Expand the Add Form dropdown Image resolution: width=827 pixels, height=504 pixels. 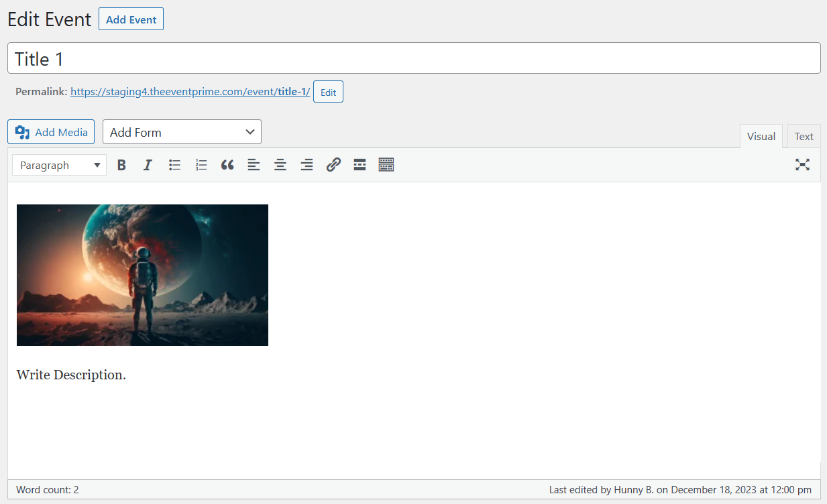(182, 132)
